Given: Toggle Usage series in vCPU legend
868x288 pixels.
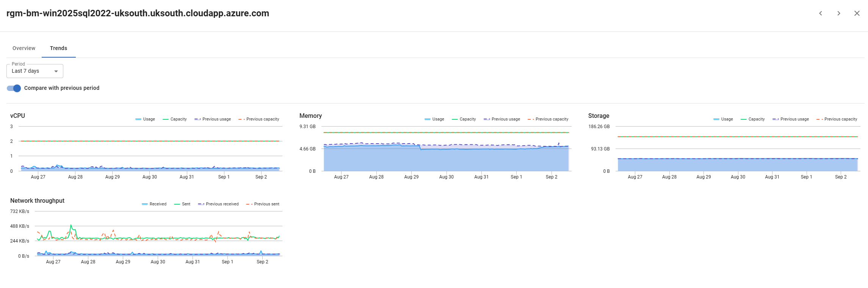Looking at the screenshot, I should (145, 119).
